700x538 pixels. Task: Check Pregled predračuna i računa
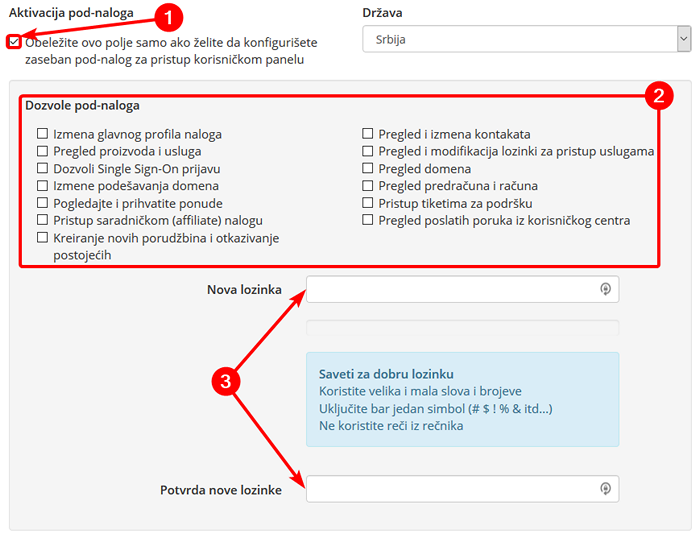point(367,185)
